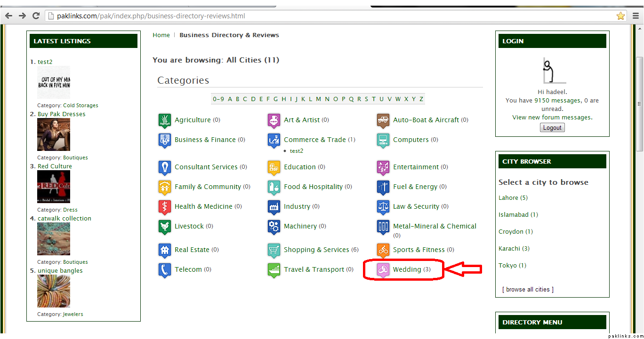
Task: Open the browse all cities link
Action: (528, 290)
